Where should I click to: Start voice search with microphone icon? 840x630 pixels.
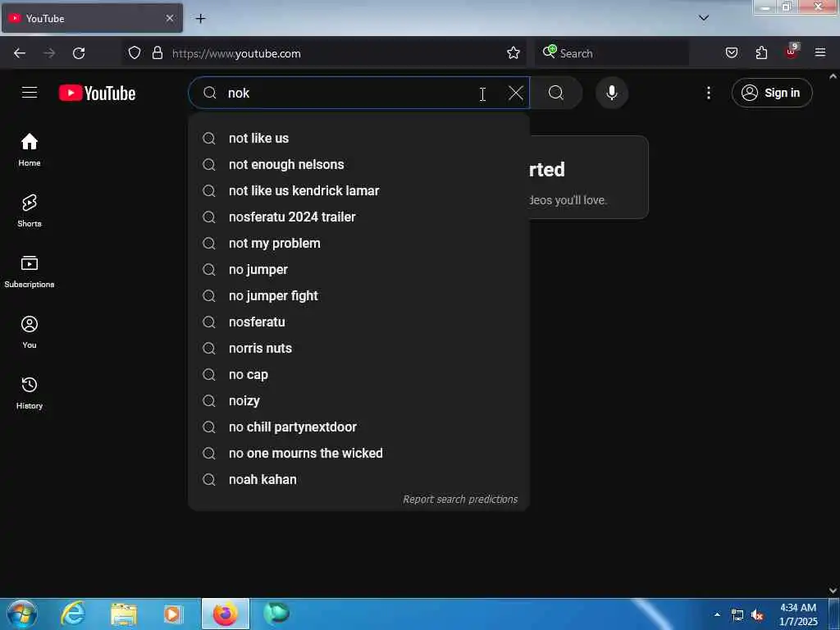point(611,93)
